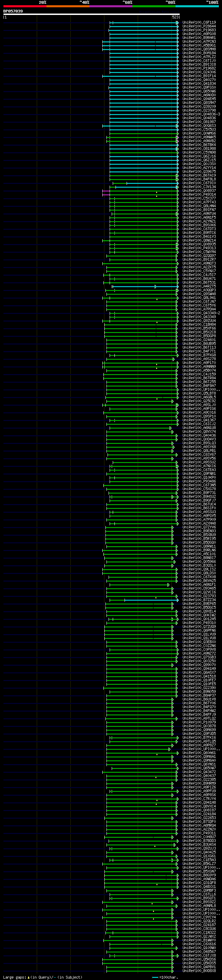The width and height of the screenshot is (222, 980).
Task: Click the cyan ~100% identity legend segment
Action: (197, 6)
